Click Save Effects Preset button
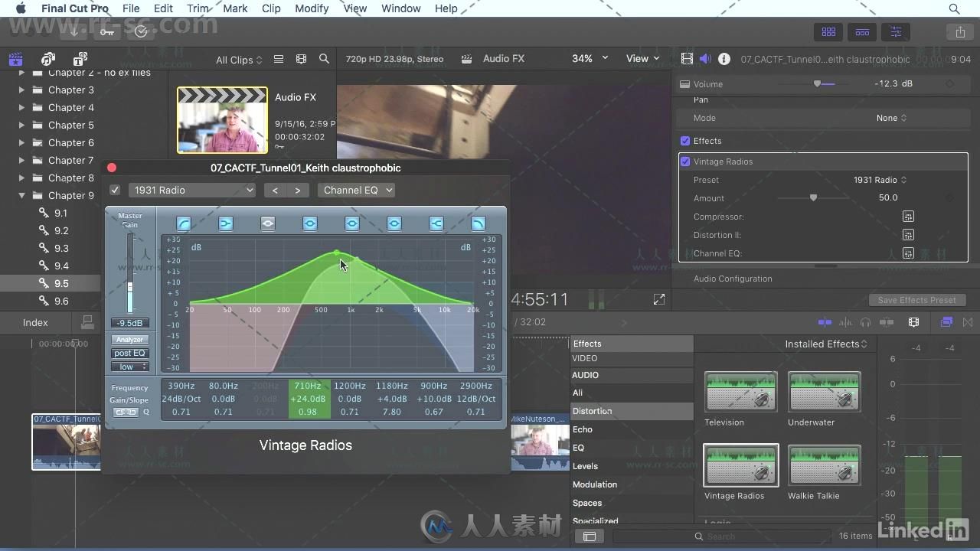The image size is (980, 551). pyautogui.click(x=917, y=300)
